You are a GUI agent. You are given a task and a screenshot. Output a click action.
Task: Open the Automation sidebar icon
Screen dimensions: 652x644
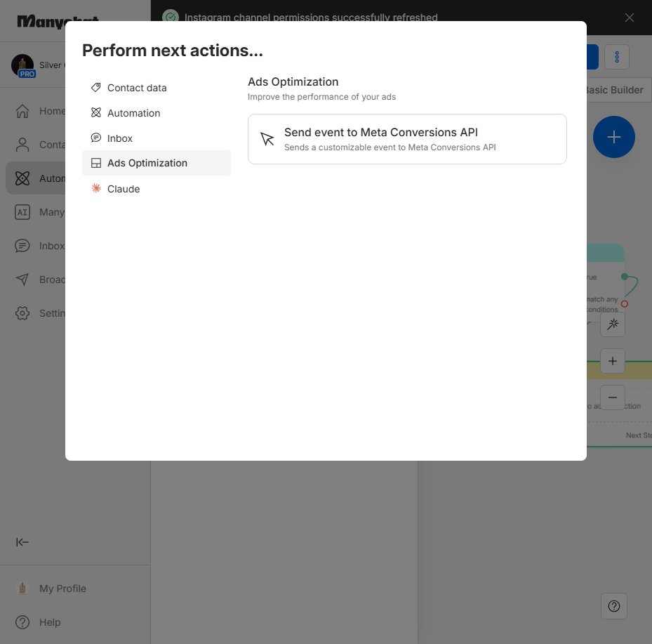coord(22,178)
